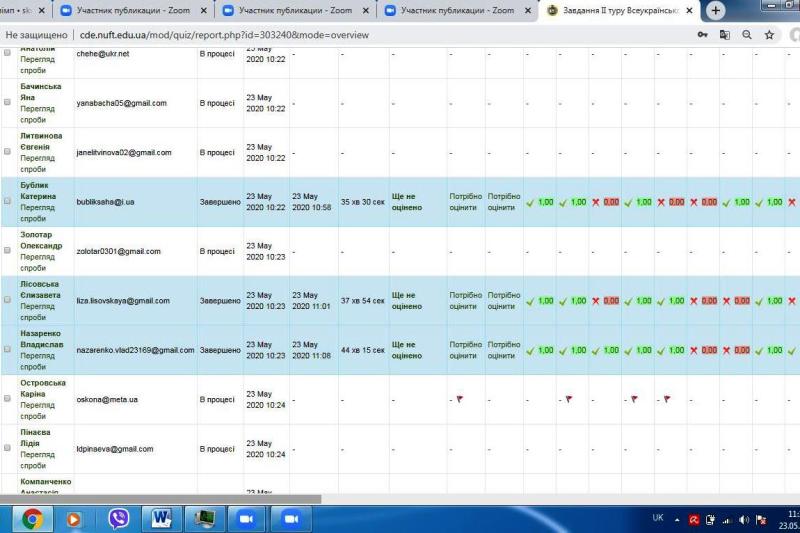
Task: Click first Потрібно оцінити link in Бублик row
Action: click(465, 202)
